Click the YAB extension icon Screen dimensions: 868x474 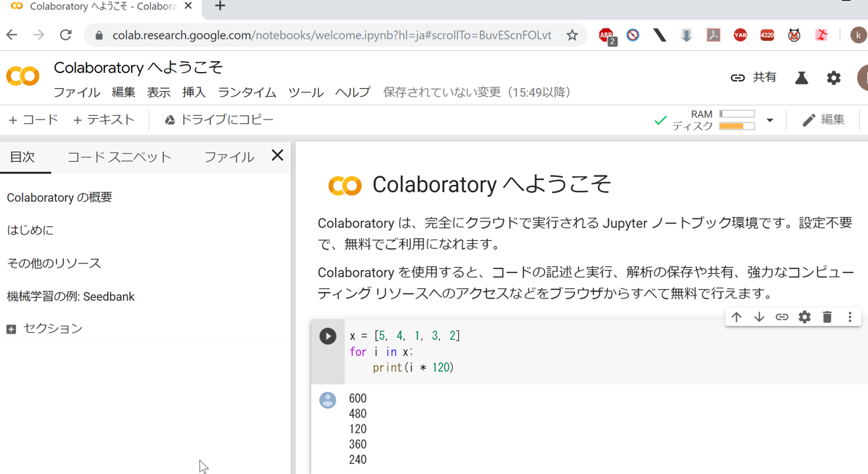point(740,36)
